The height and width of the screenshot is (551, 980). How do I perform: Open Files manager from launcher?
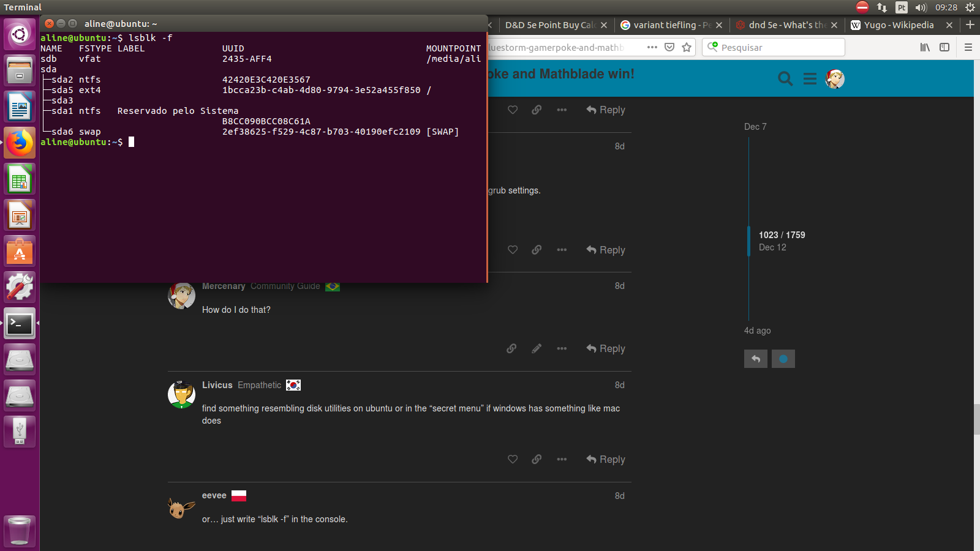[x=20, y=70]
